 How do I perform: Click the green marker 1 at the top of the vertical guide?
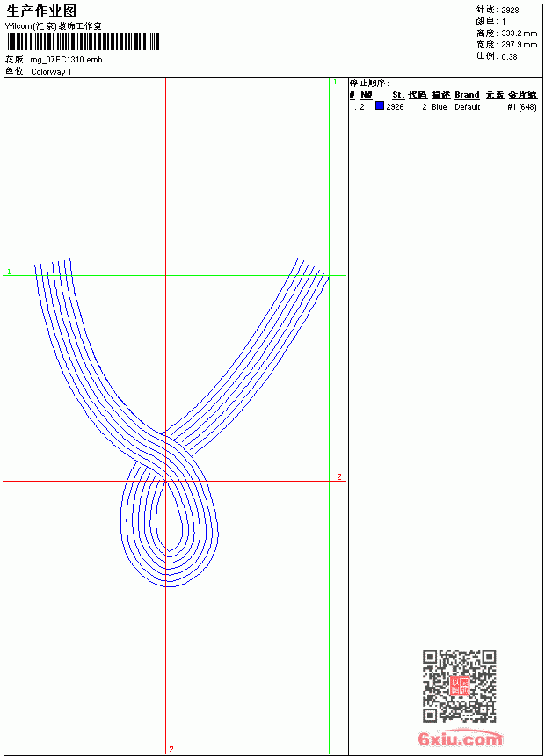(335, 83)
